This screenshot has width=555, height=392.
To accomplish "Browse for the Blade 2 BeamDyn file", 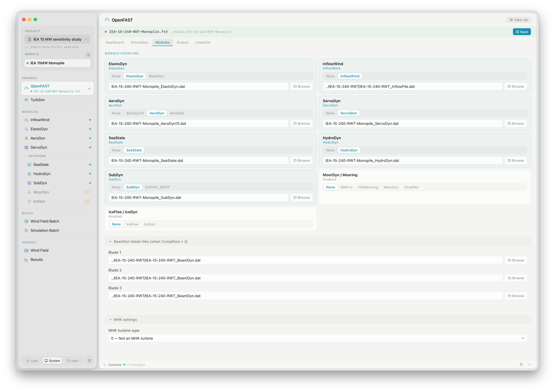I will pyautogui.click(x=516, y=278).
